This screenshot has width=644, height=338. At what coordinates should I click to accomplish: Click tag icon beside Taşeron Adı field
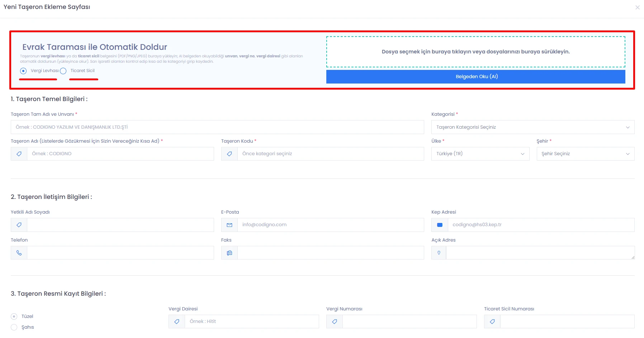19,154
